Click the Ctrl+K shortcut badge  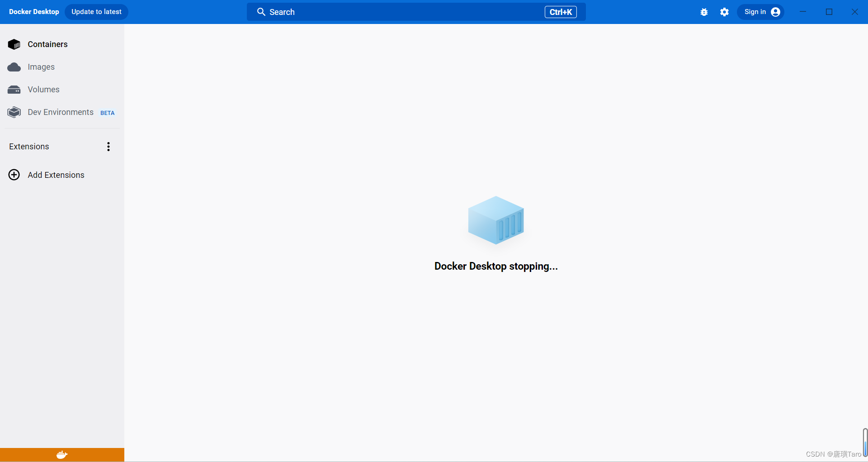pos(561,12)
